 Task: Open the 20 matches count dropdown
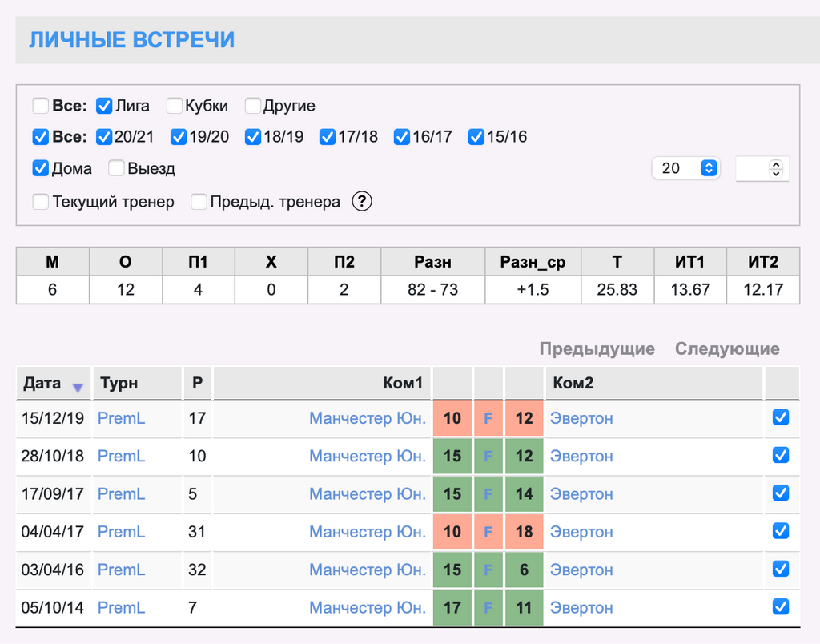pyautogui.click(x=685, y=168)
